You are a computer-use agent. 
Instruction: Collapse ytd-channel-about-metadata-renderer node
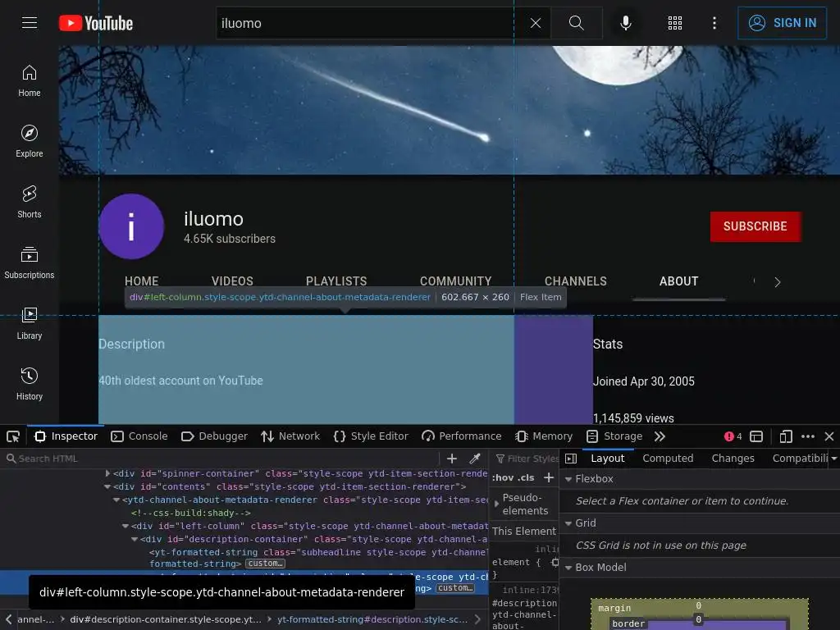pos(116,500)
